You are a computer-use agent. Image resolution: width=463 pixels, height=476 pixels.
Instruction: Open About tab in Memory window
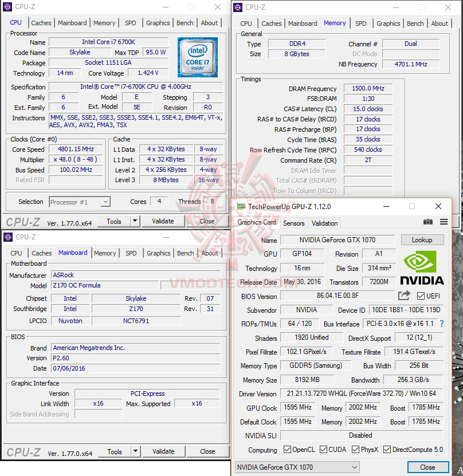tap(440, 23)
